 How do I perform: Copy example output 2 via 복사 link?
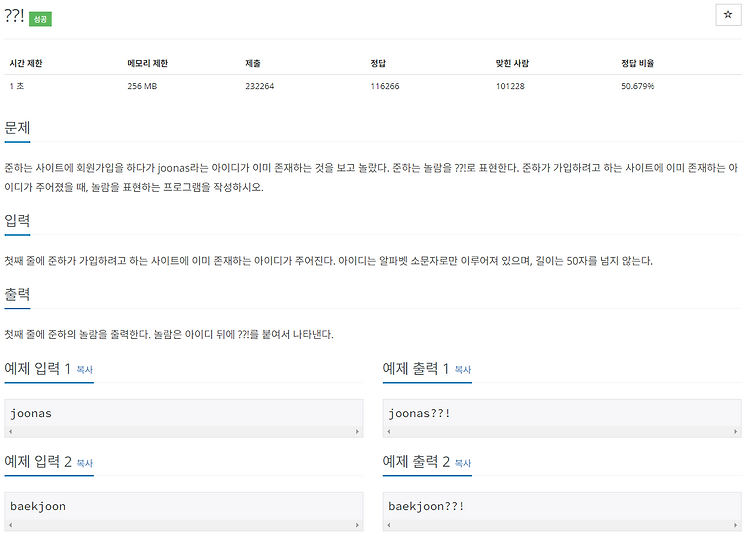[x=463, y=463]
